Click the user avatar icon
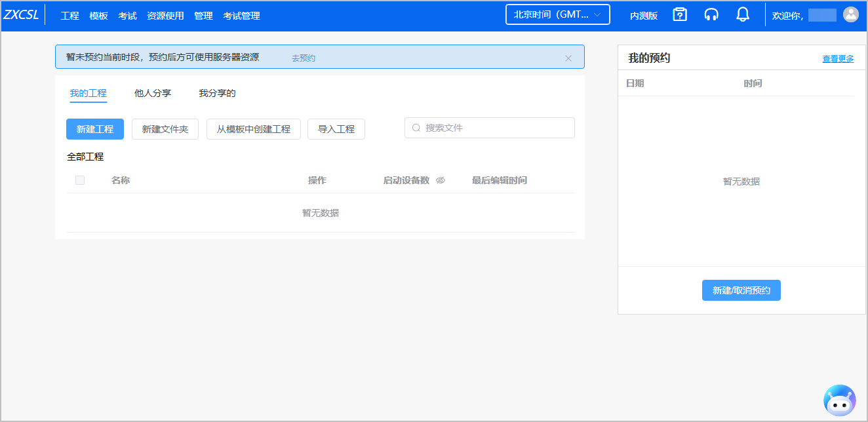 (850, 14)
